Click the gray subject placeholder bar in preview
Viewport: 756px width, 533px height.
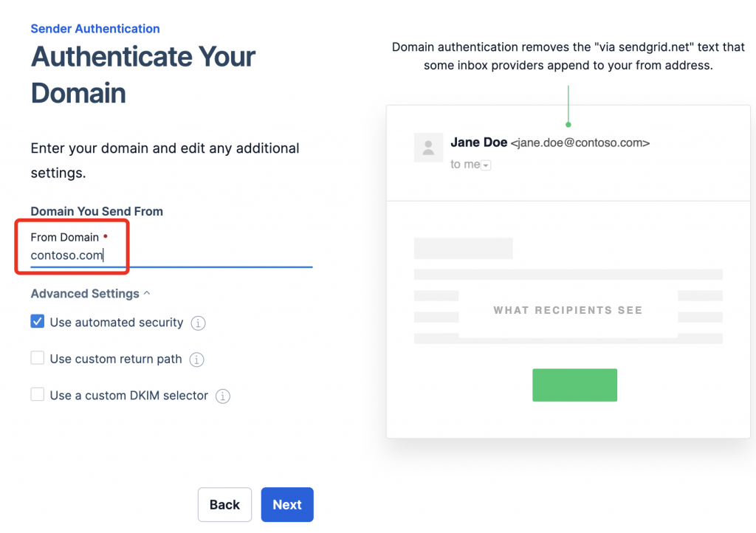463,249
